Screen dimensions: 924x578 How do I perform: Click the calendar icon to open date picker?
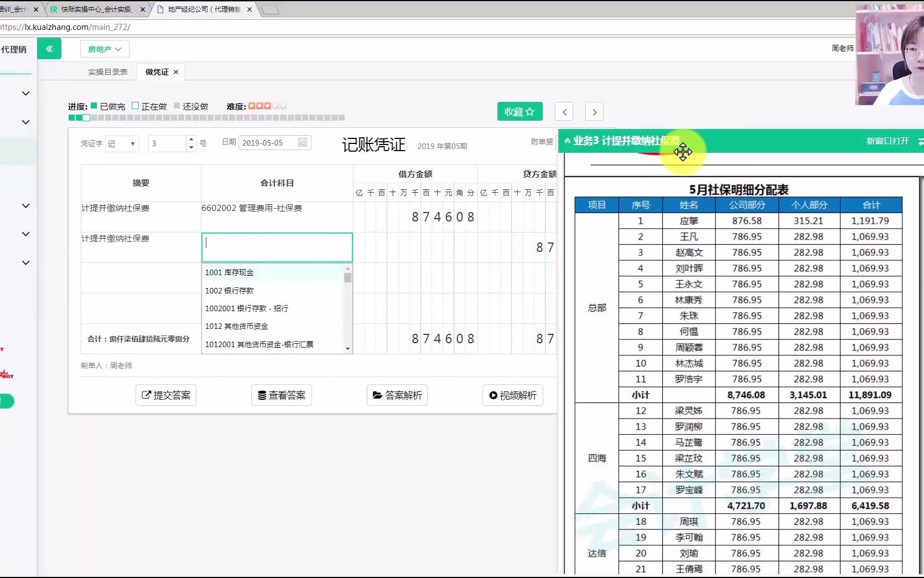[302, 142]
